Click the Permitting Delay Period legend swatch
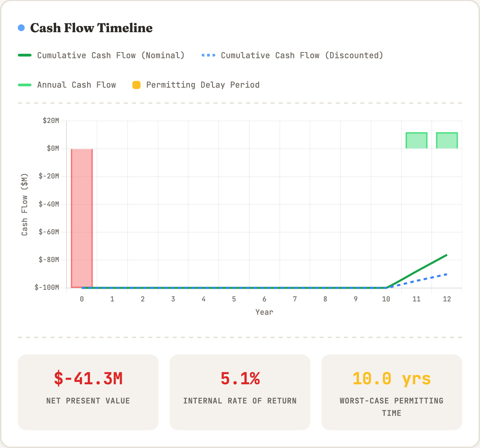 (136, 85)
